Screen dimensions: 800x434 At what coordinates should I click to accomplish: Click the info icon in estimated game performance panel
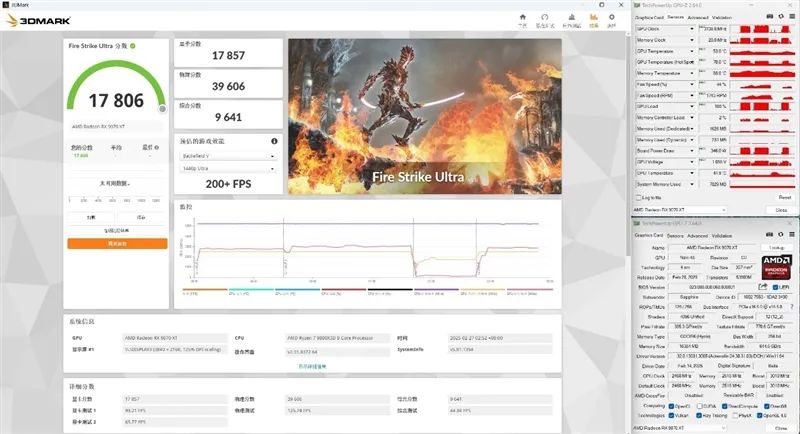coord(274,141)
